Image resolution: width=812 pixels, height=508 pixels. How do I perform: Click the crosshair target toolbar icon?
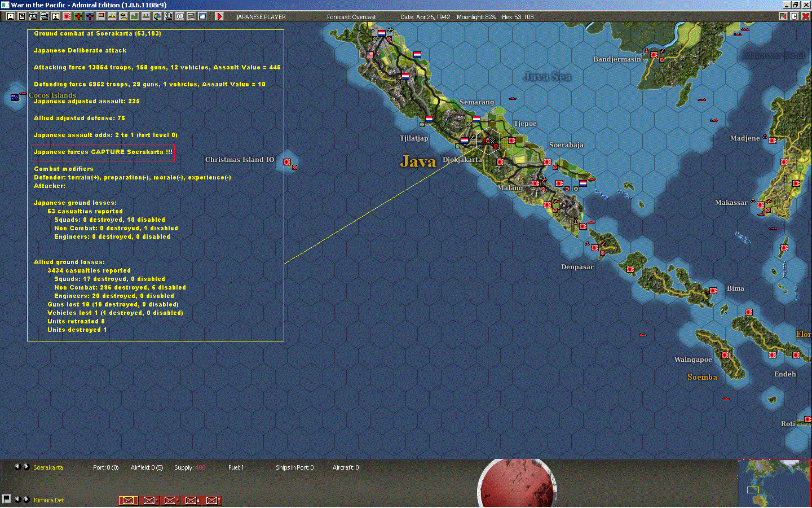click(169, 16)
